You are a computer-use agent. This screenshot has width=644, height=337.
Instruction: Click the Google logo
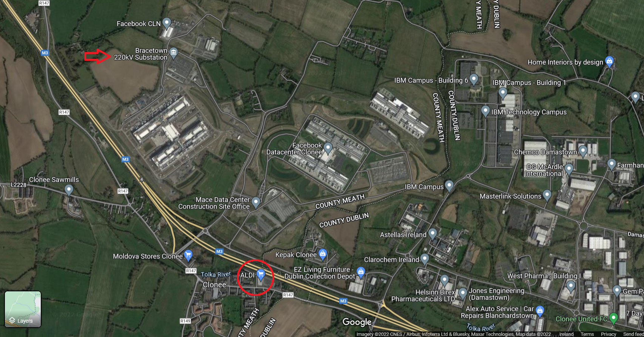(357, 322)
